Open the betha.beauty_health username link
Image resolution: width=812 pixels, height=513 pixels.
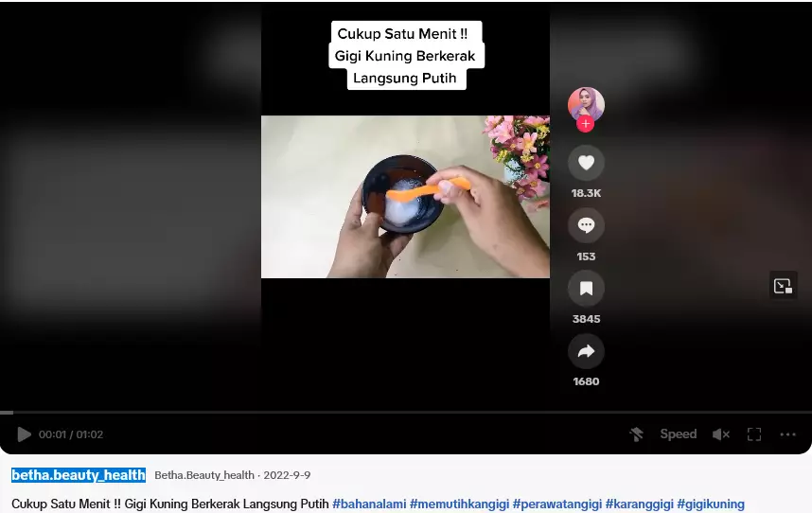tap(79, 475)
